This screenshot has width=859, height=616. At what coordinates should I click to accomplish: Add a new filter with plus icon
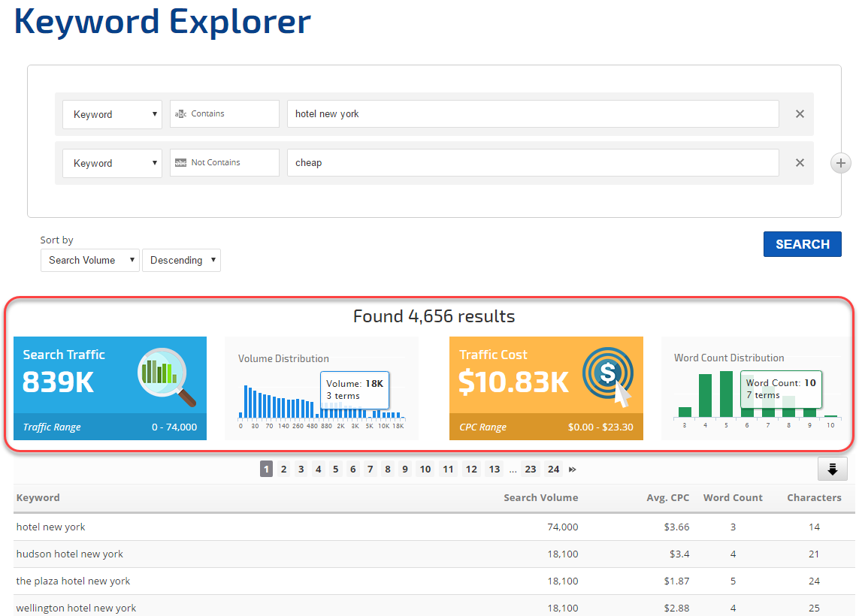tap(841, 163)
